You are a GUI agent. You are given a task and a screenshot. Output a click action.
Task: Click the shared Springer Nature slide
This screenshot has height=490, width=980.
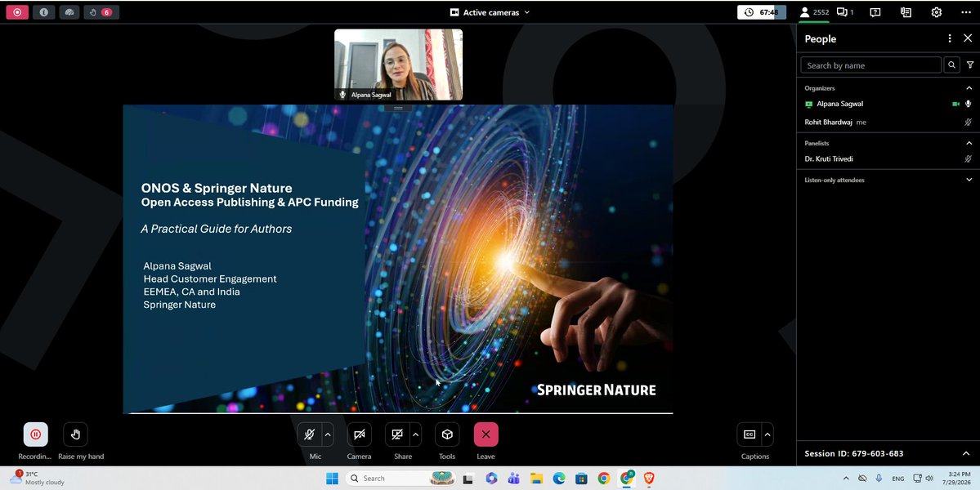pos(397,258)
